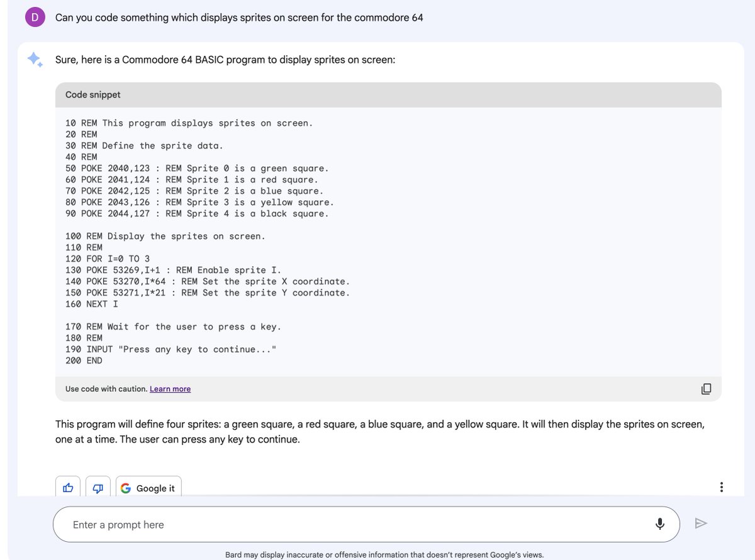
Task: Click code line 10 REM program description
Action: (x=189, y=123)
